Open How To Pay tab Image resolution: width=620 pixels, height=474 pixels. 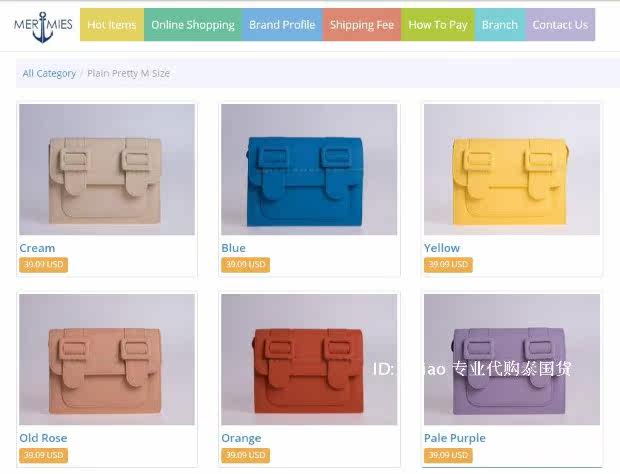[x=438, y=25]
